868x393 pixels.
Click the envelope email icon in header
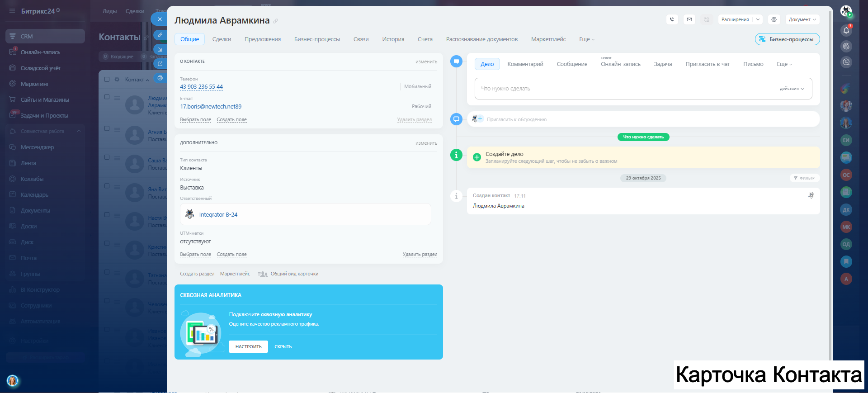[x=689, y=19]
